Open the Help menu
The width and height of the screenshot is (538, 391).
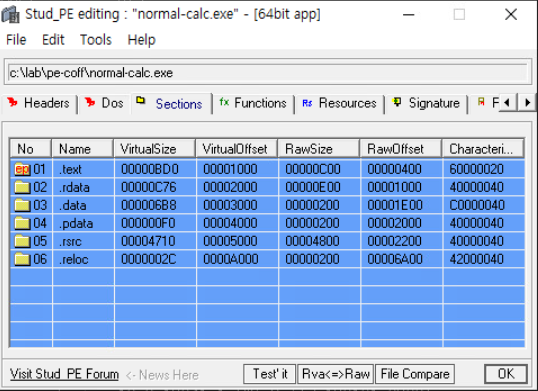click(142, 40)
